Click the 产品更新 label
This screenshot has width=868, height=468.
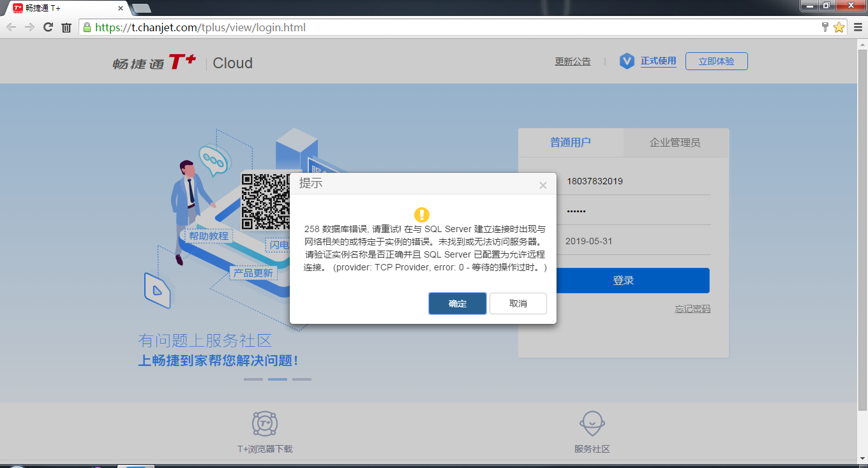pos(253,273)
